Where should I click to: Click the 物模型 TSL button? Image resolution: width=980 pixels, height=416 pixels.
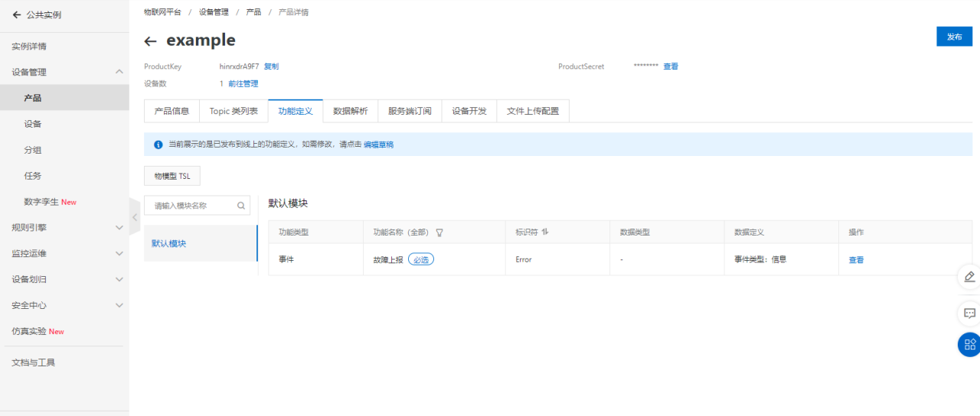(x=172, y=176)
